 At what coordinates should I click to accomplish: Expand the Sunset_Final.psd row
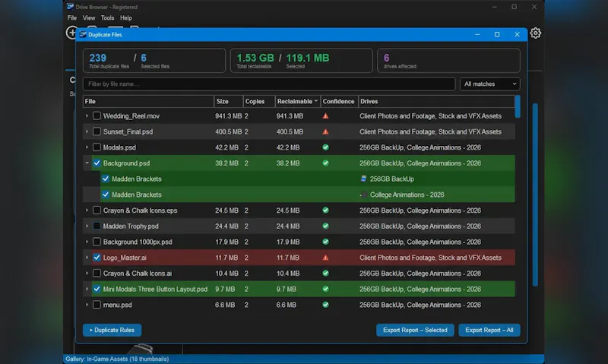pos(87,131)
